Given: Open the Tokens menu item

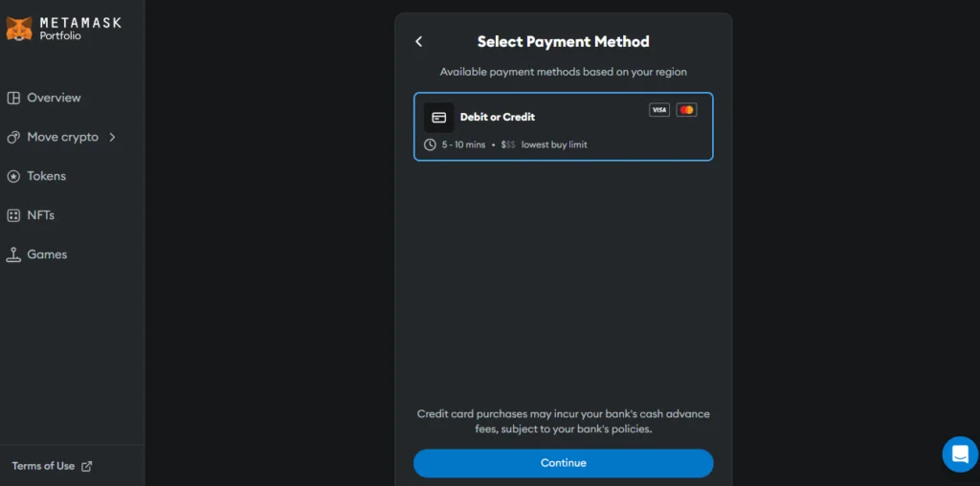Looking at the screenshot, I should [x=36, y=176].
